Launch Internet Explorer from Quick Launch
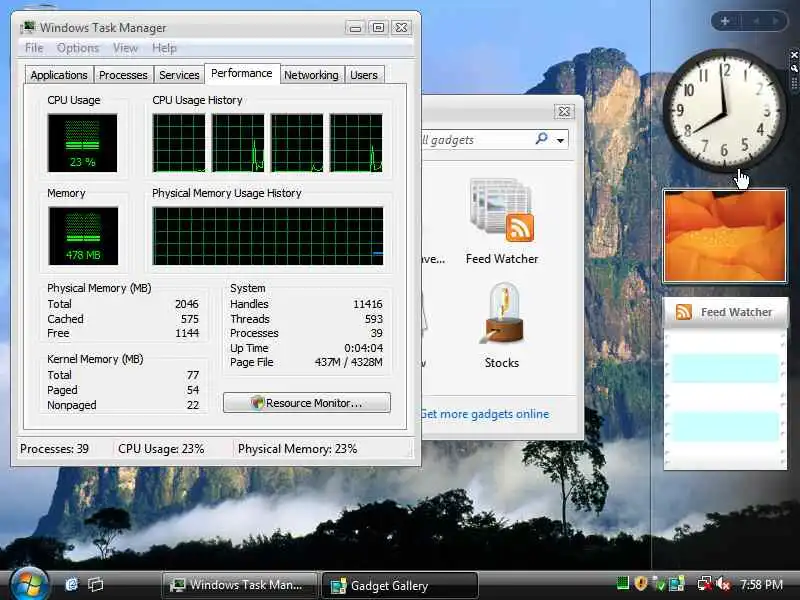800x600 pixels. pos(71,584)
